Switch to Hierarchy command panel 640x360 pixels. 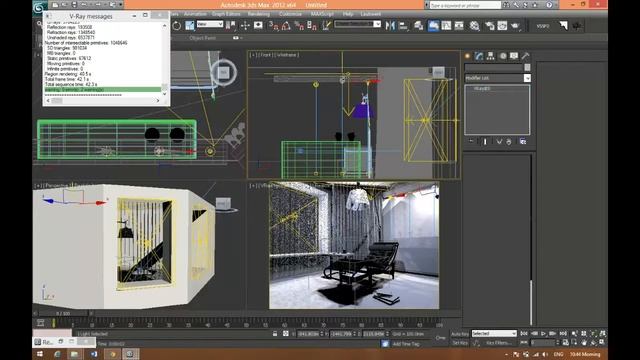491,56
